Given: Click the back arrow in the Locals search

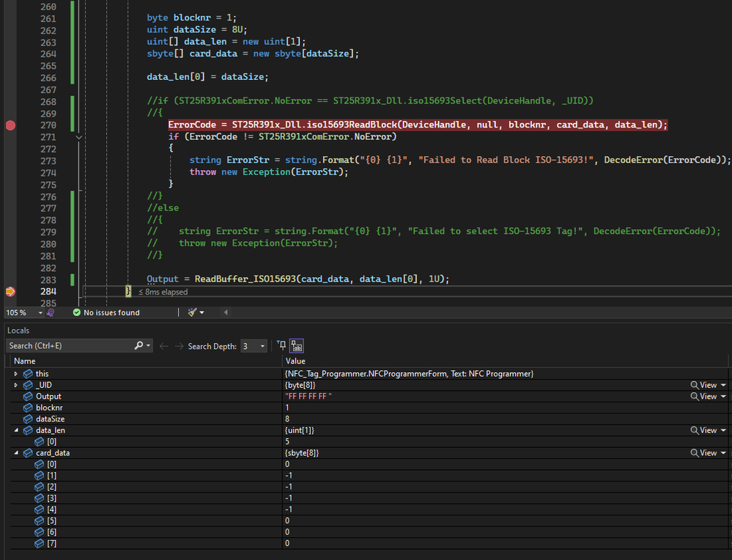Looking at the screenshot, I should [x=164, y=346].
